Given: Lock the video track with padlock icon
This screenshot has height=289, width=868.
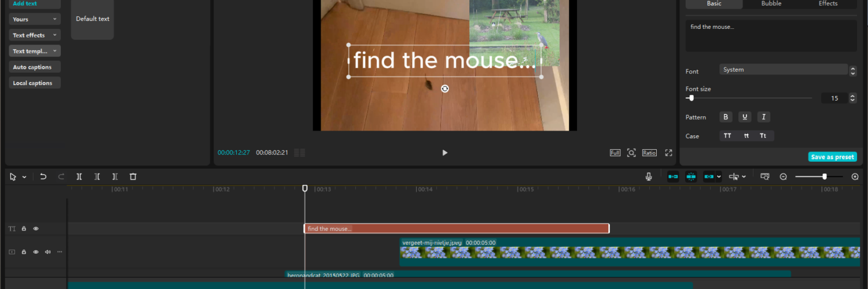Looking at the screenshot, I should [x=24, y=252].
